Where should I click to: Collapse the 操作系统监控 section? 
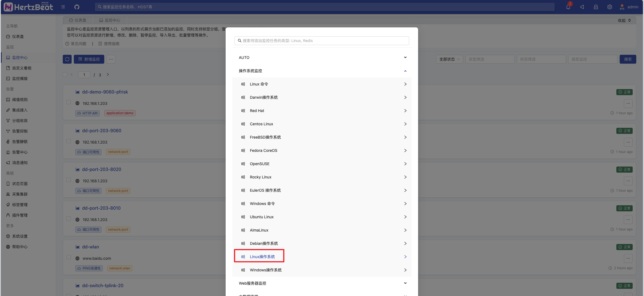click(322, 71)
